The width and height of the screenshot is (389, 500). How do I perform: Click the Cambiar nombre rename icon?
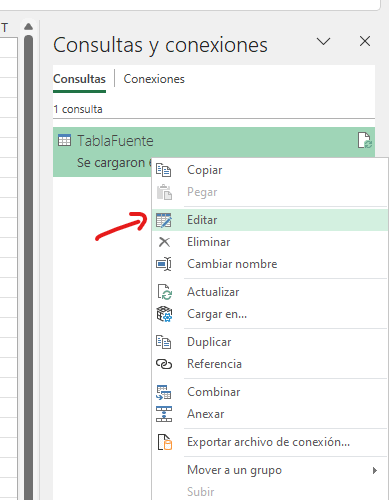164,264
